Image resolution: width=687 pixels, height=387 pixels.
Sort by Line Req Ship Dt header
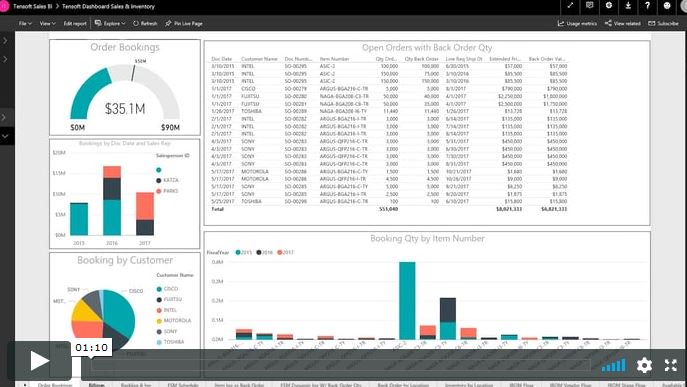(x=464, y=59)
